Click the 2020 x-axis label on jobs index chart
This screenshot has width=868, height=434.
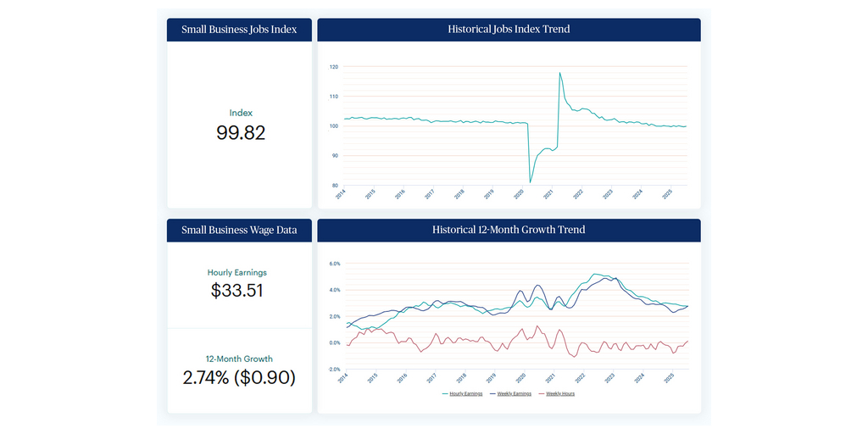coord(518,194)
